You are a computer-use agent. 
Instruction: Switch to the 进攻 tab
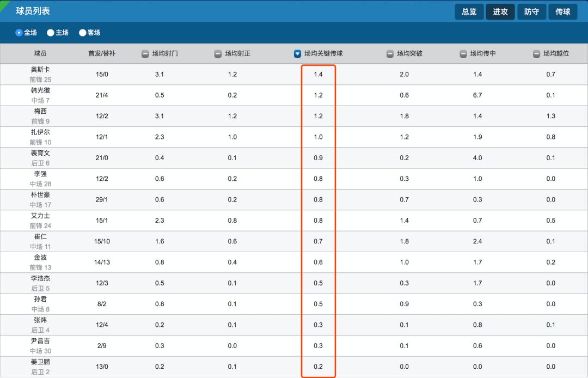[500, 11]
